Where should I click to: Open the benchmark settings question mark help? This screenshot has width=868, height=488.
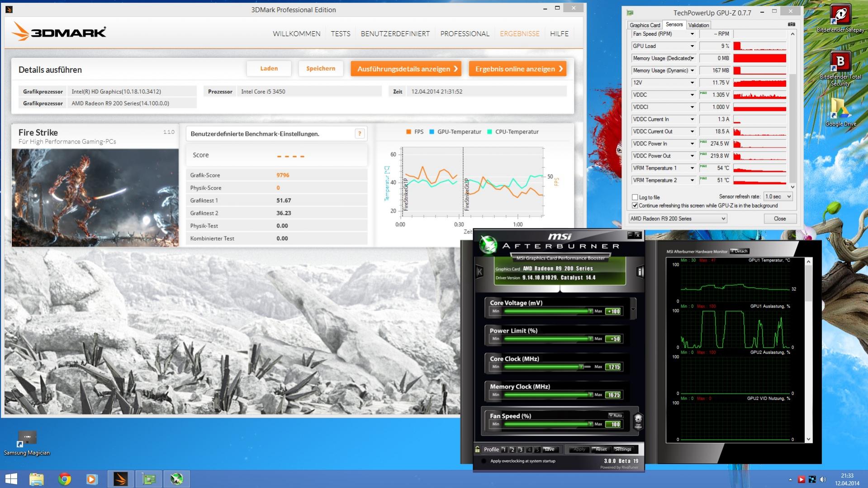pos(360,133)
